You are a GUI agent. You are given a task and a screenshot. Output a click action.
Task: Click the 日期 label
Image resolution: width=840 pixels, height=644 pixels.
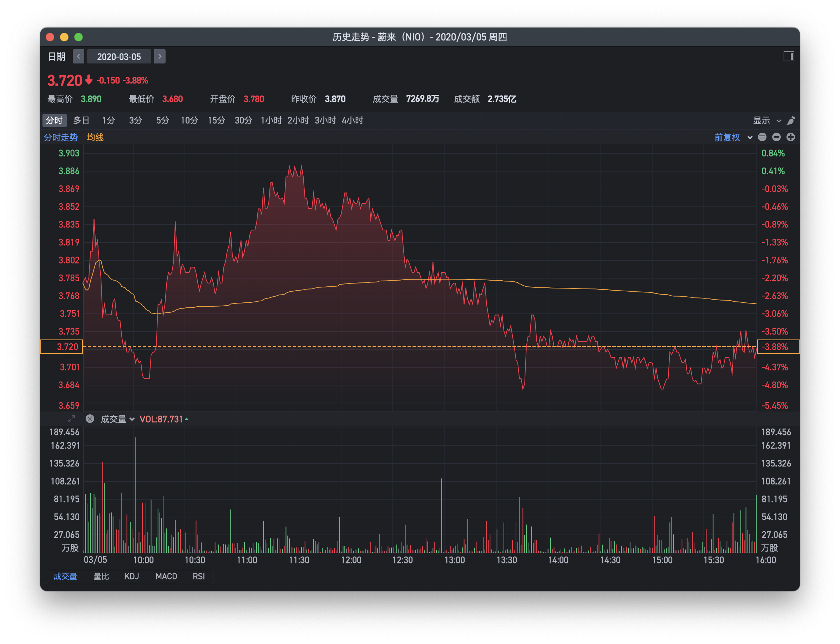56,57
